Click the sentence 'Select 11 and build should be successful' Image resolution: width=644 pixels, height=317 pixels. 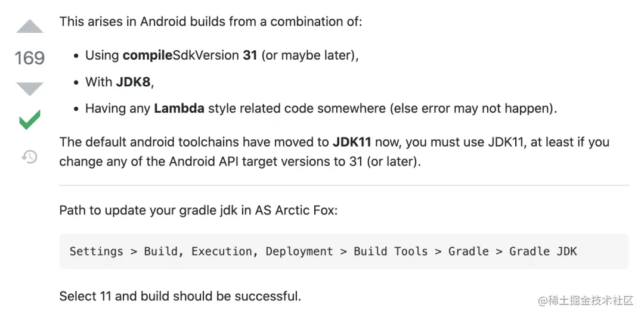pyautogui.click(x=180, y=296)
